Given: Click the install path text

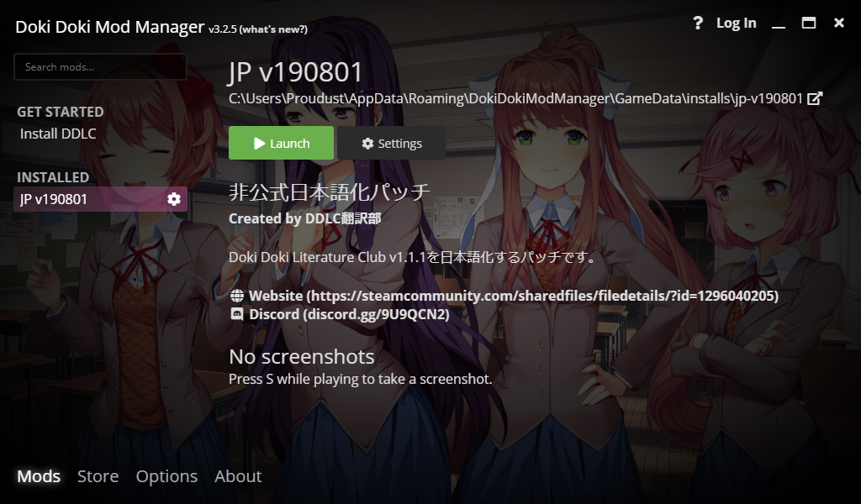Looking at the screenshot, I should click(516, 99).
